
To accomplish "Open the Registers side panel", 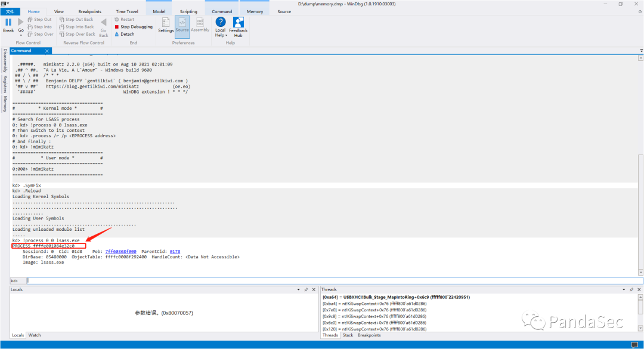I will tap(5, 84).
